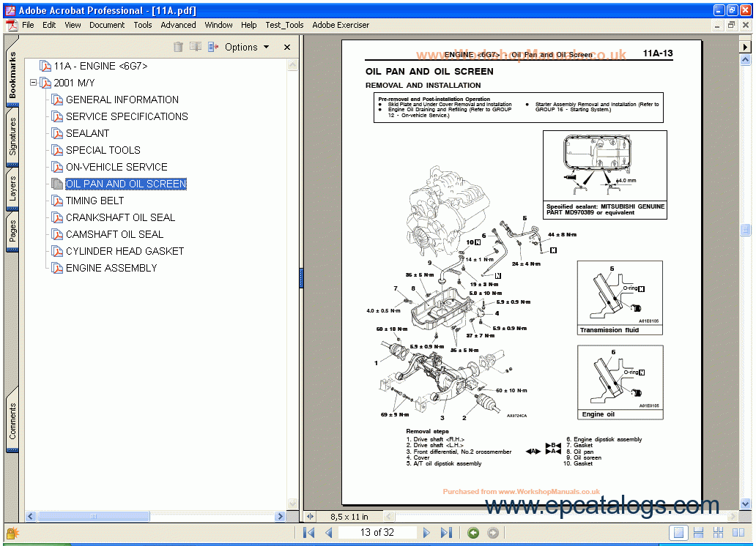Open the View menu
This screenshot has height=546, width=756.
73,25
